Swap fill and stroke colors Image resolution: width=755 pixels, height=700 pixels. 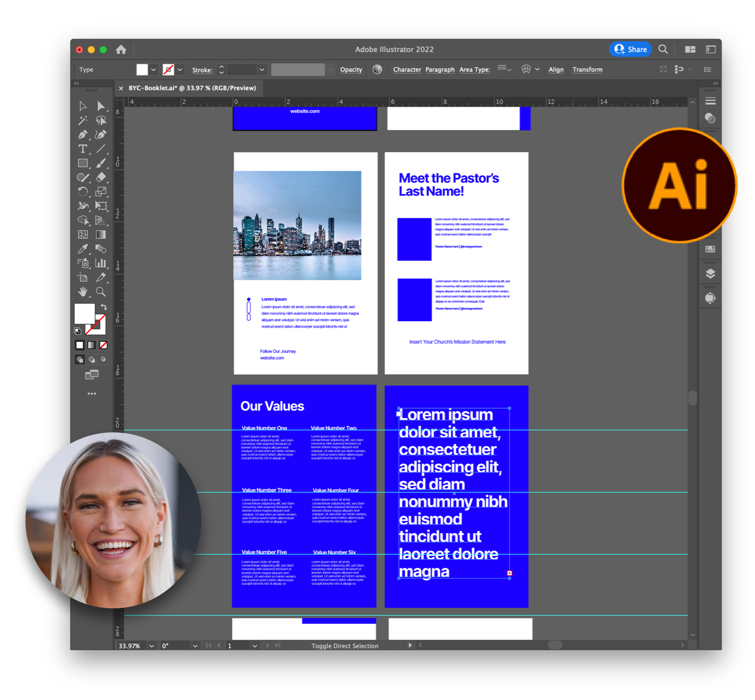pos(104,307)
